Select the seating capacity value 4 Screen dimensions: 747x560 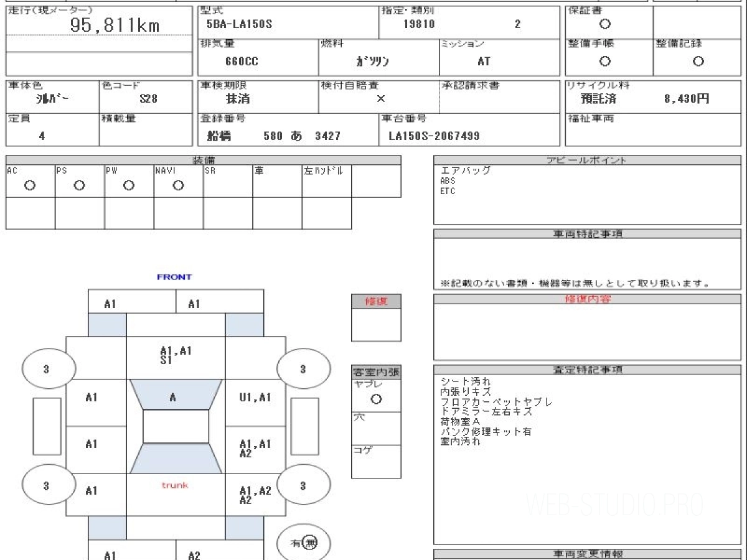42,136
